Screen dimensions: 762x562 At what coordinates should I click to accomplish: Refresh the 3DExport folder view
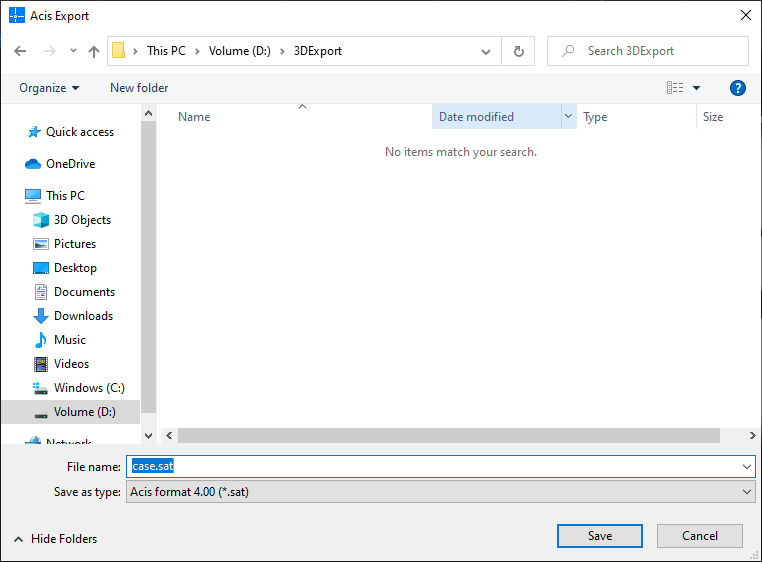point(518,51)
